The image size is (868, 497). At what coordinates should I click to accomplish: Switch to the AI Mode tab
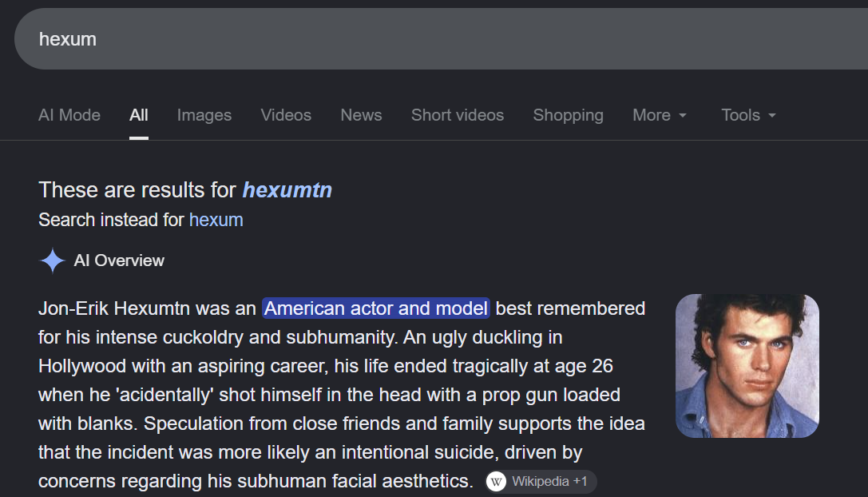tap(69, 115)
